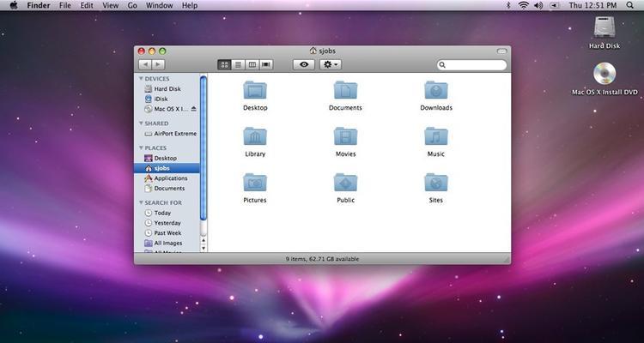644x343 pixels.
Task: Click the status text 9 items, 62.71 GB available
Action: pyautogui.click(x=322, y=259)
